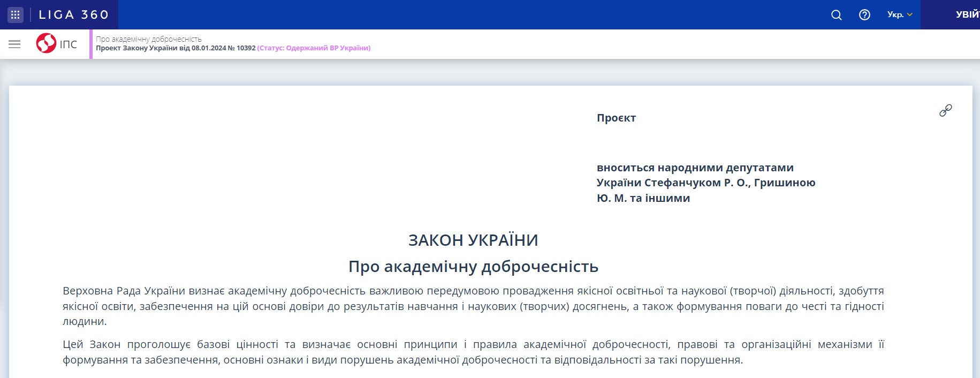Click the ІПС text label
The width and height of the screenshot is (980, 378).
(x=69, y=44)
